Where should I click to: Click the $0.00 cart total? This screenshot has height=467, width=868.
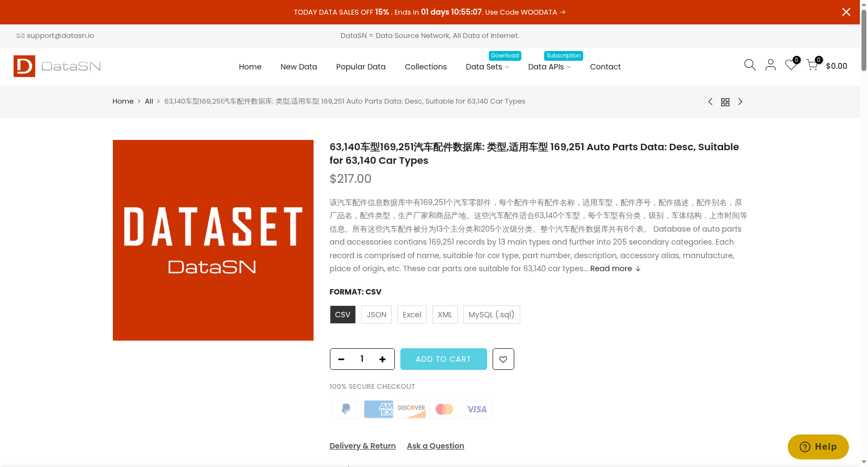[x=837, y=66]
